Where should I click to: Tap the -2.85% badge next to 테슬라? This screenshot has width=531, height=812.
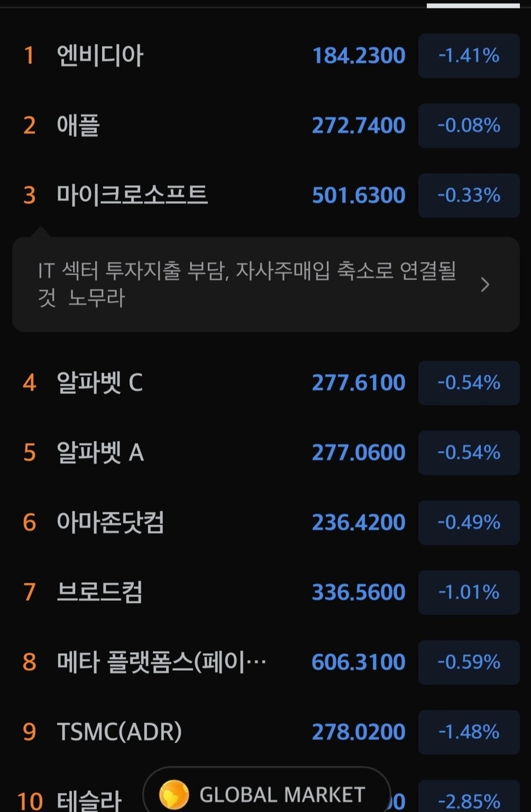468,801
